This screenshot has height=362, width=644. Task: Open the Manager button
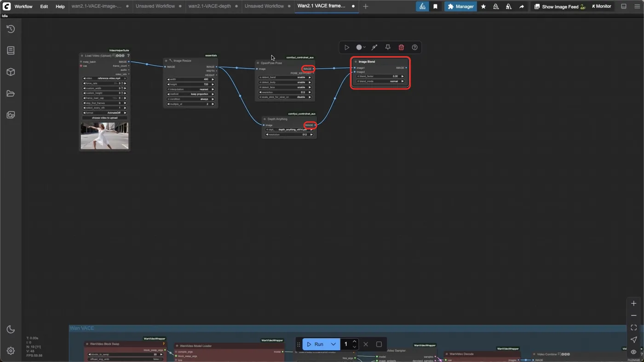pos(460,6)
